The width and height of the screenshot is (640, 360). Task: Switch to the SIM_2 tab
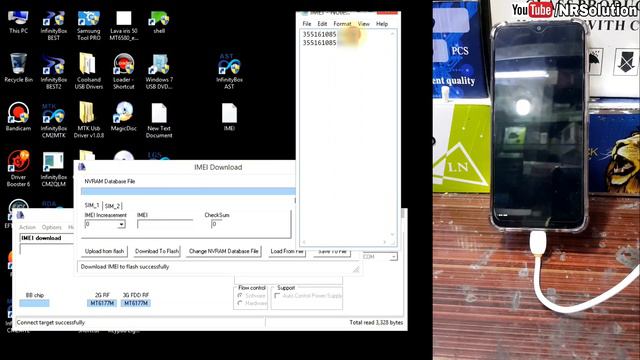point(112,206)
